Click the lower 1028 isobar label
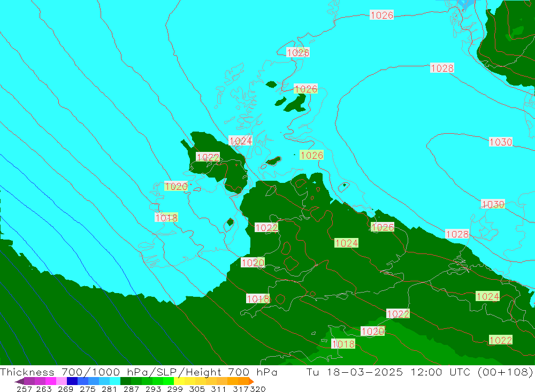This screenshot has height=392, width=535. (457, 234)
